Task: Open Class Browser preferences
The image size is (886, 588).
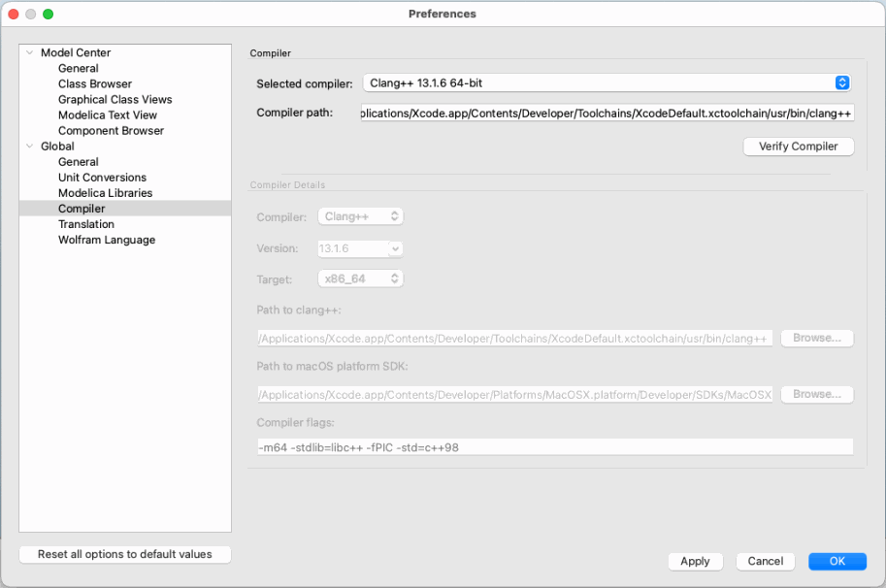Action: (94, 84)
